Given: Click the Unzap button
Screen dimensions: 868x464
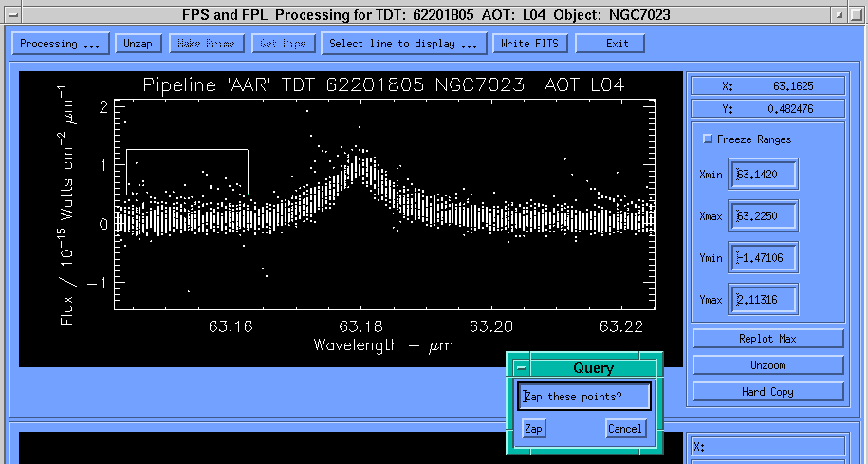Looking at the screenshot, I should pos(138,44).
